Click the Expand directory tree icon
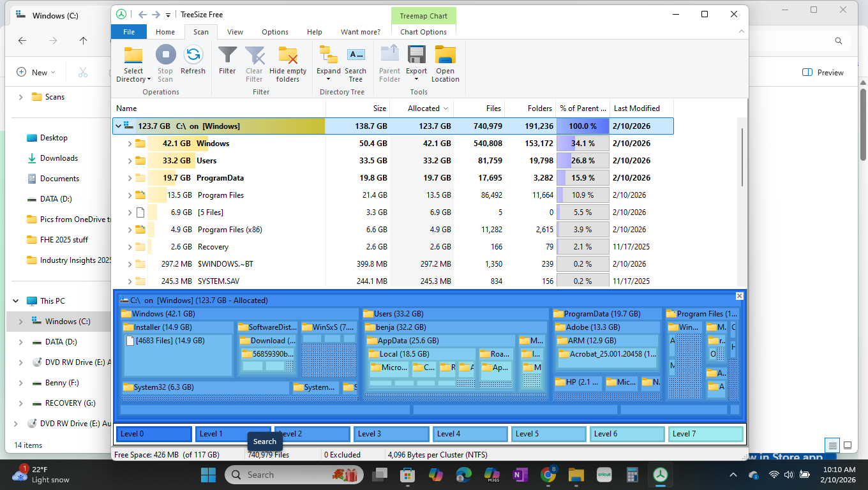The image size is (868, 490). coord(329,55)
